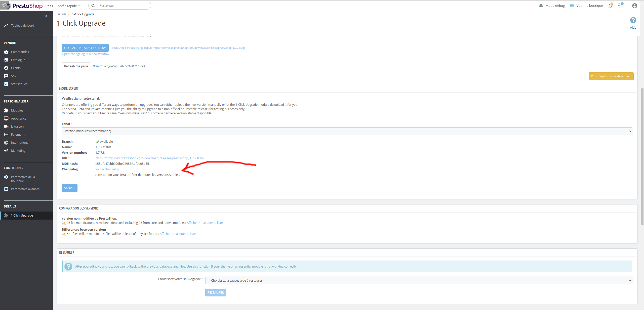The width and height of the screenshot is (644, 310).
Task: Click the search magnifier icon
Action: click(93, 6)
